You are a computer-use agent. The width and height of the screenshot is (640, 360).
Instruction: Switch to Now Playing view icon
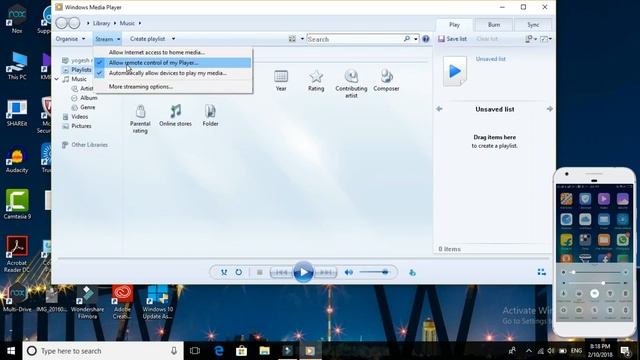542,272
